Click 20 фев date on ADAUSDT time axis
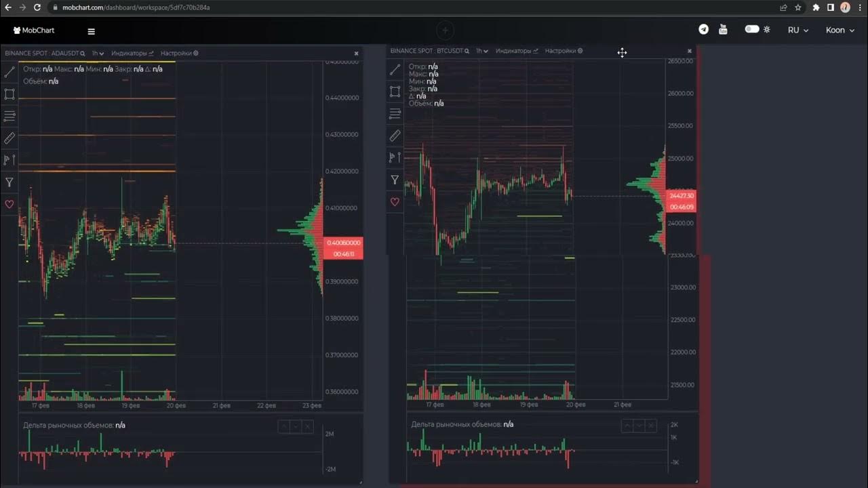Screen dimensions: 868x488 point(176,406)
